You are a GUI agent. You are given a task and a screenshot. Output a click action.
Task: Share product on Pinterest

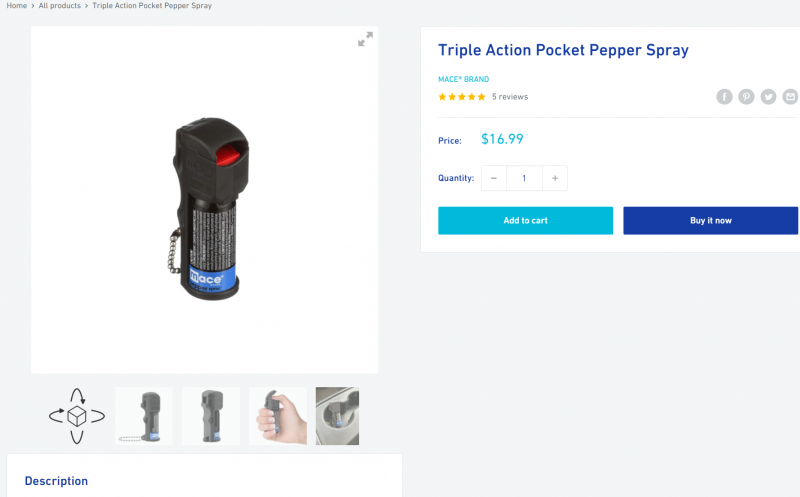tap(746, 96)
